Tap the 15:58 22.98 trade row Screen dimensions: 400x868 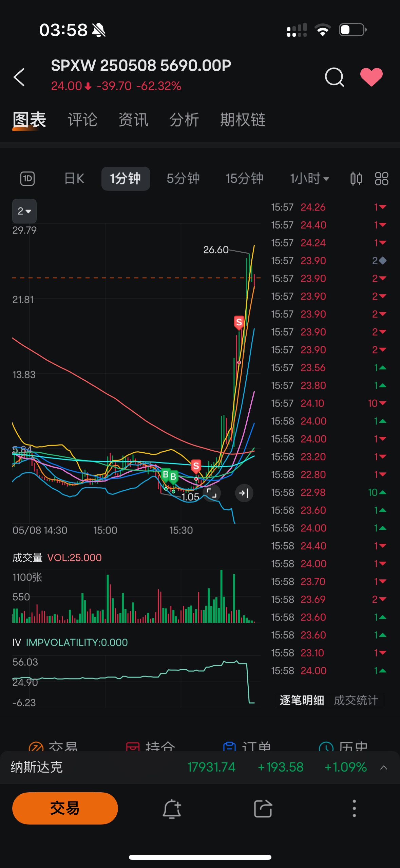(329, 492)
